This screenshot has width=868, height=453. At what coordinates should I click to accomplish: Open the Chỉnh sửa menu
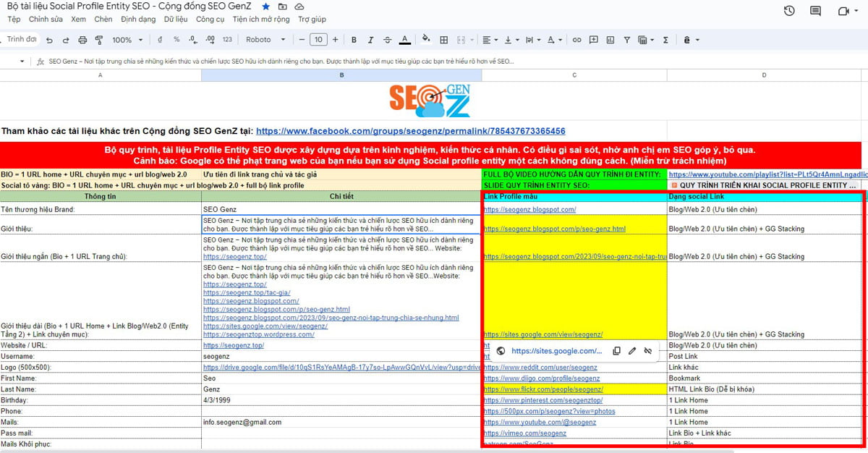point(46,20)
